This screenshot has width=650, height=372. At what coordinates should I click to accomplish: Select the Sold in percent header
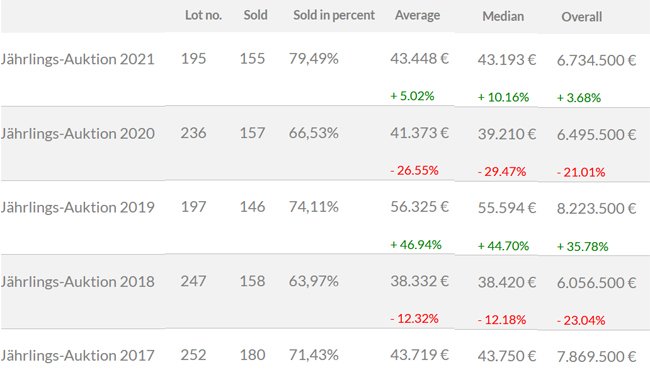[x=334, y=15]
